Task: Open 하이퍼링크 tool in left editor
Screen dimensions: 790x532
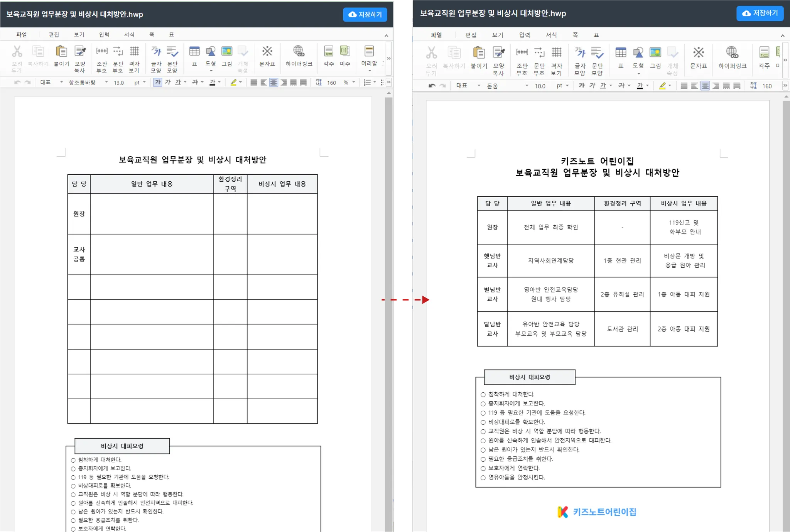Action: pos(299,52)
